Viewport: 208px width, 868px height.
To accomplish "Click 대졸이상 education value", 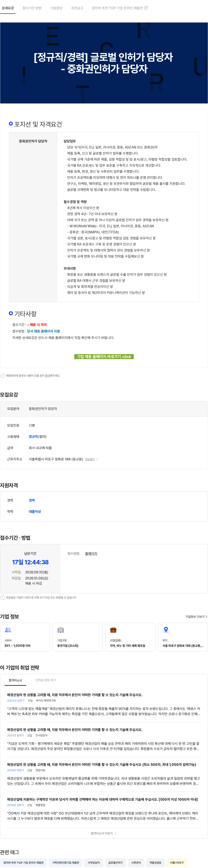I will [x=35, y=511].
